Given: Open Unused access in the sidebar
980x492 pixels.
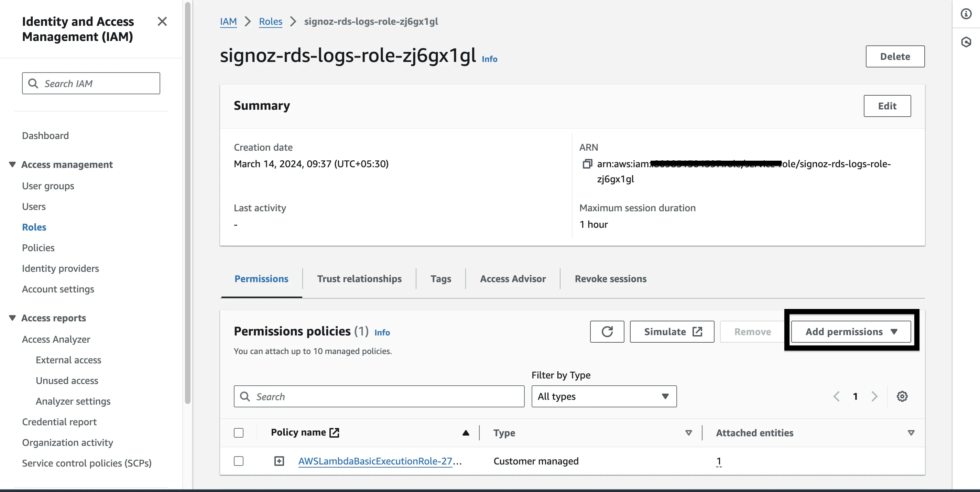Looking at the screenshot, I should (x=67, y=380).
